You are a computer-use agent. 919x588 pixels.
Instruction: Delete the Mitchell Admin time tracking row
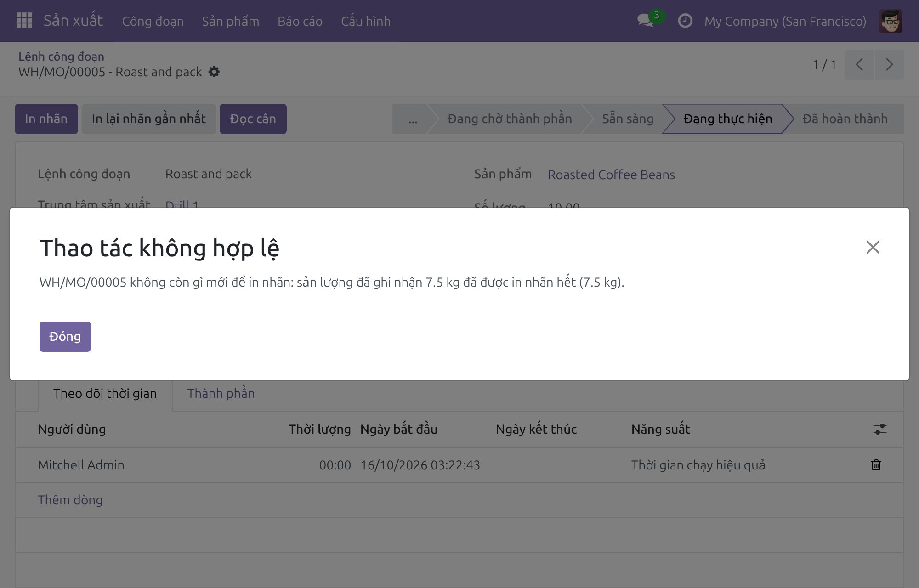[876, 465]
